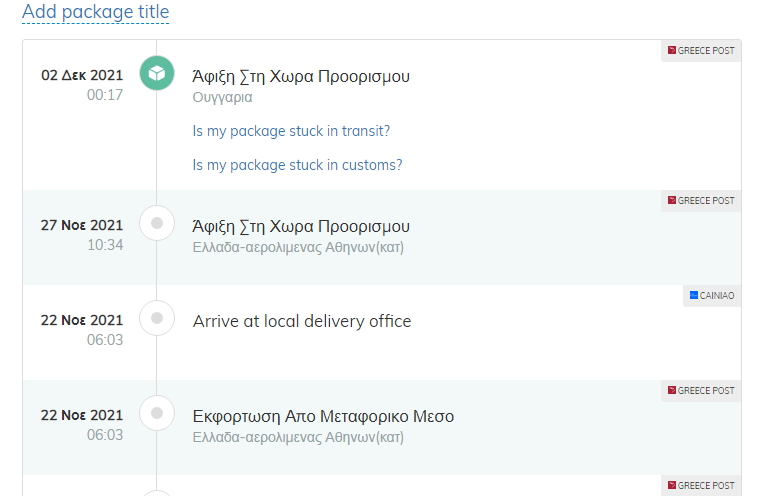Open 'Is my package stuck in transit?' link

(291, 131)
